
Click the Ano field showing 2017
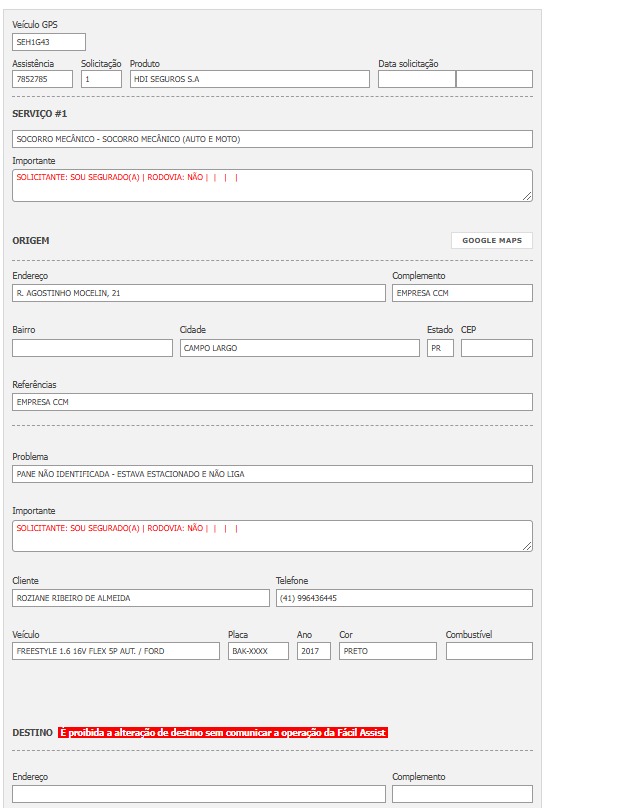pos(314,651)
